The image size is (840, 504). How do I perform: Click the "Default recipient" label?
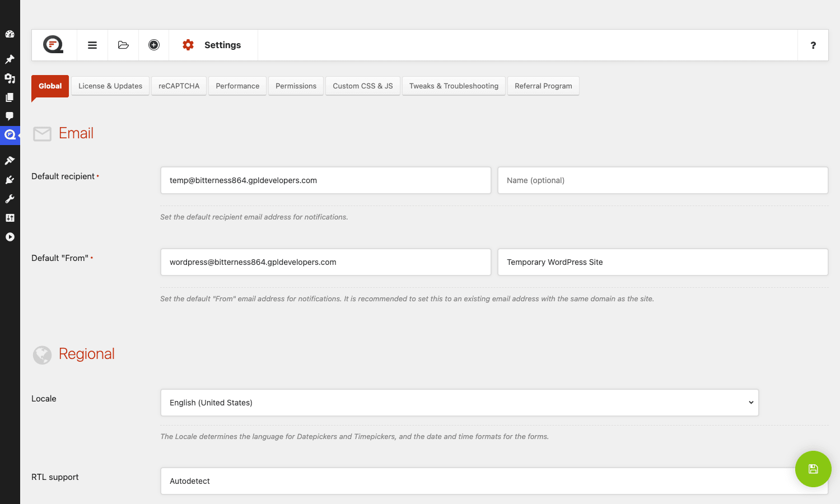tap(63, 176)
